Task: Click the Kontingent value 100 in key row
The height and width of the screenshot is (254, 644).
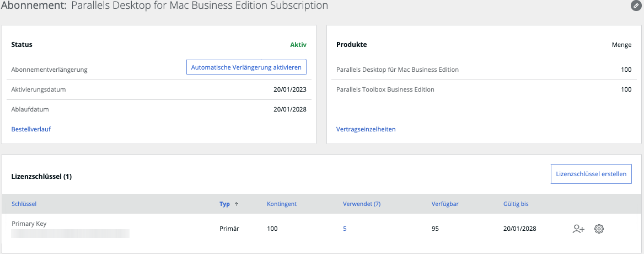Action: coord(272,229)
